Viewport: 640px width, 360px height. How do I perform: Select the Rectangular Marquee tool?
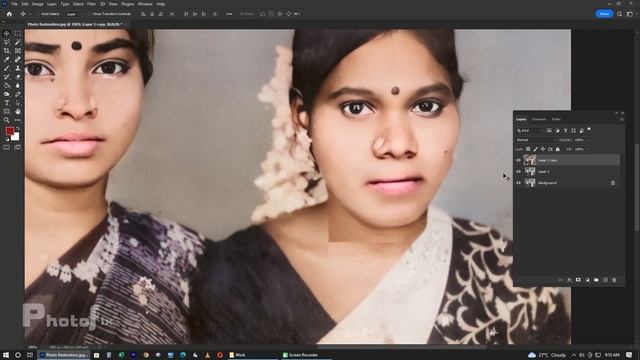(18, 33)
